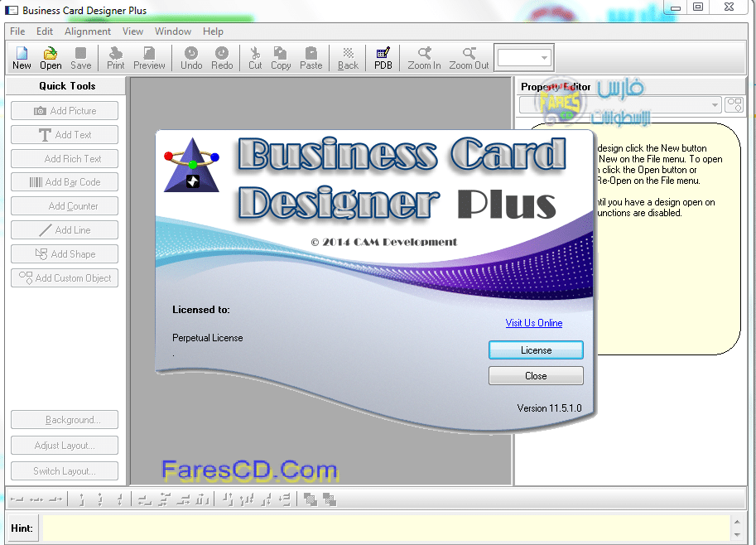Open the File menu

pos(17,31)
